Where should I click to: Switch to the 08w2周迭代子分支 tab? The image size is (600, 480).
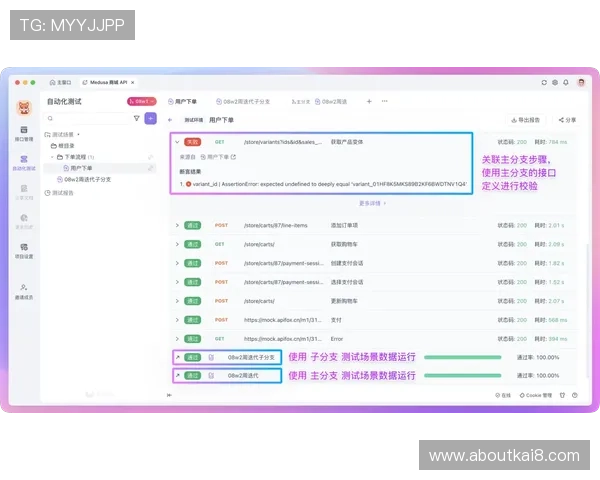[x=243, y=101]
